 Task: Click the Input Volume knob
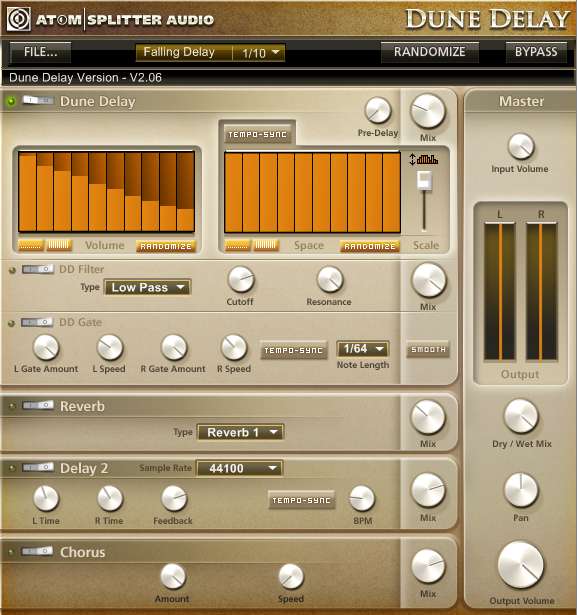click(x=521, y=146)
